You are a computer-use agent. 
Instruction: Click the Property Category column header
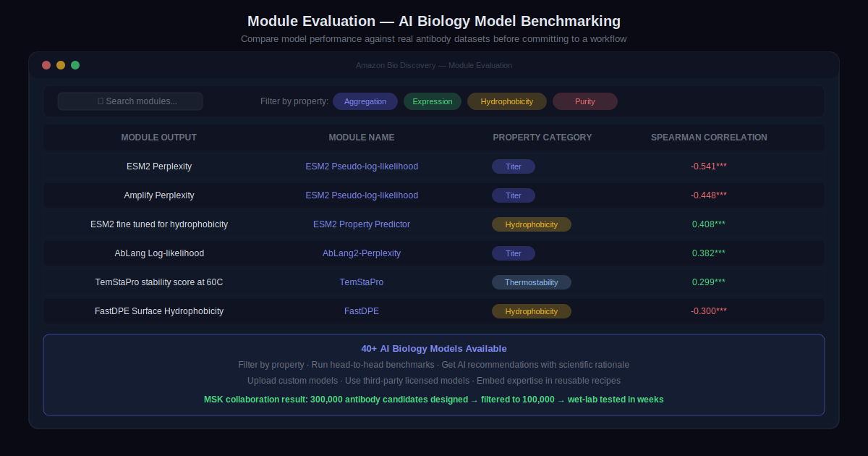(542, 138)
